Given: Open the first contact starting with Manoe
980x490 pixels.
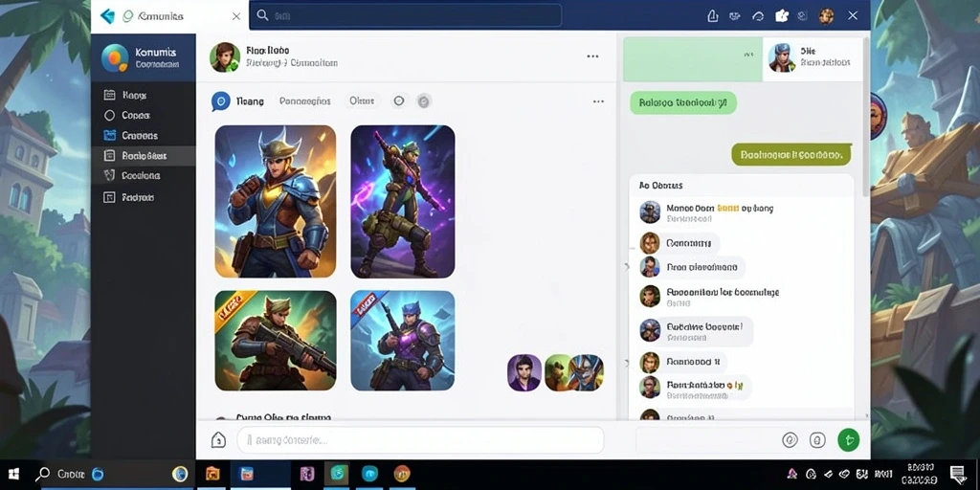Looking at the screenshot, I should click(x=741, y=212).
